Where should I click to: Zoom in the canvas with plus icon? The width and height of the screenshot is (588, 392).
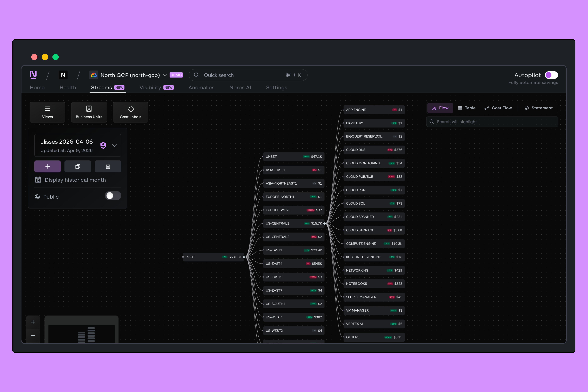(x=33, y=322)
